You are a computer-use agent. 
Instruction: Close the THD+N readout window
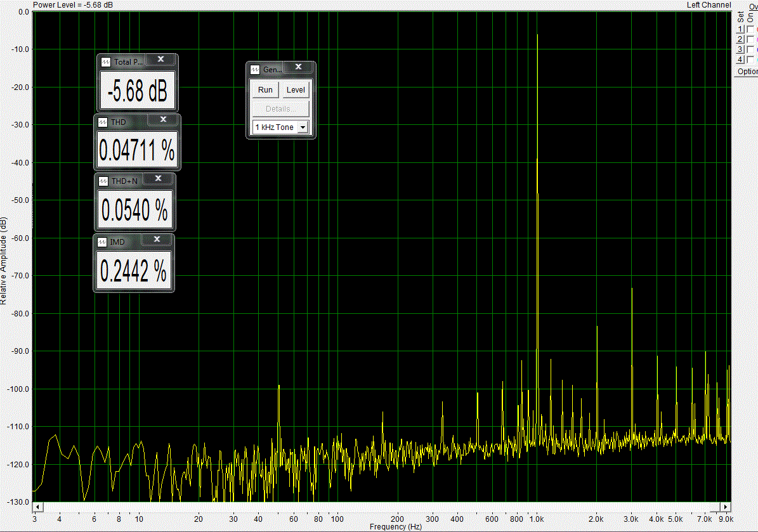(158, 178)
